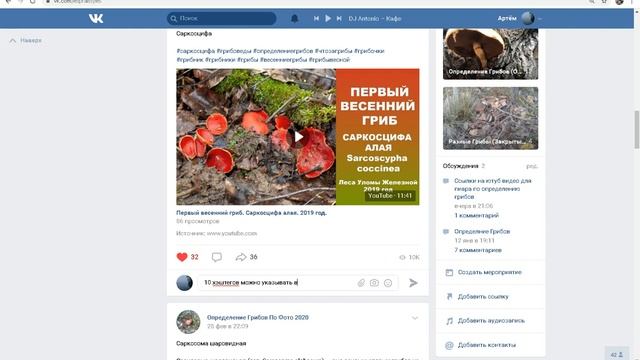Open hashtag #грибник
The width and height of the screenshot is (640, 360).
pos(190,60)
